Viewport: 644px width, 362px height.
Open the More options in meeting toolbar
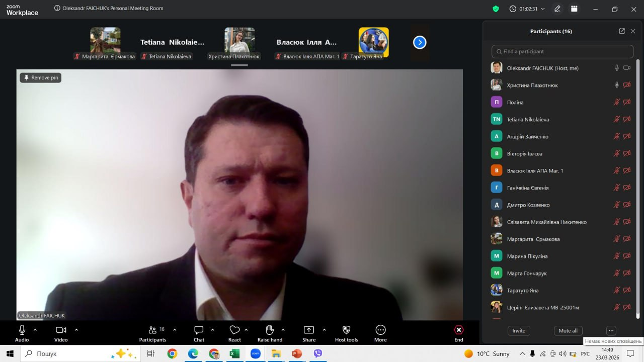coord(380,333)
